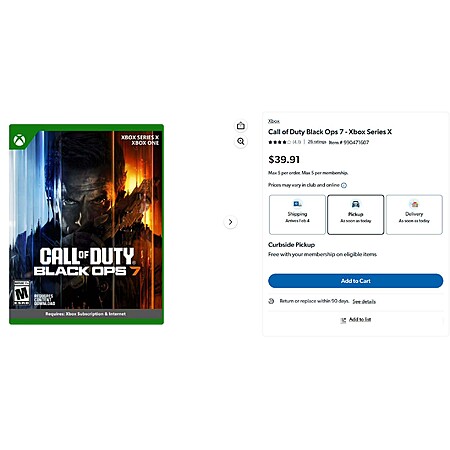Open the See details return link
This screenshot has width=450, height=450.
[364, 302]
